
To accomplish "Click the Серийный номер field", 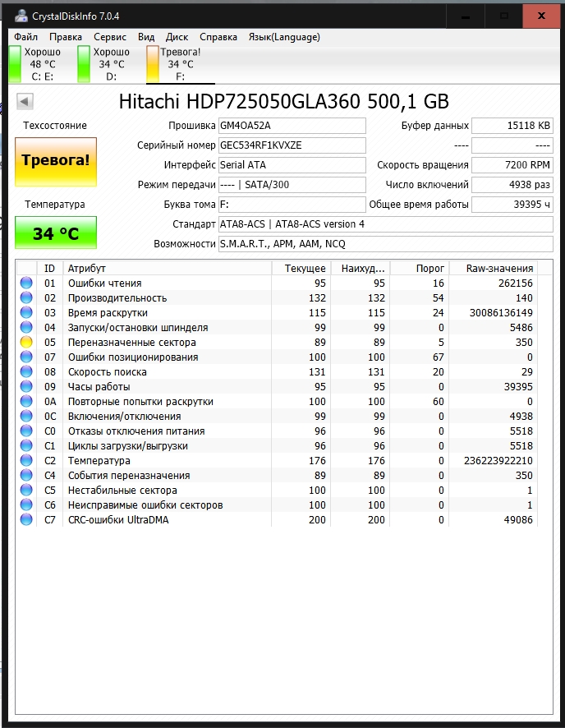I will point(292,145).
